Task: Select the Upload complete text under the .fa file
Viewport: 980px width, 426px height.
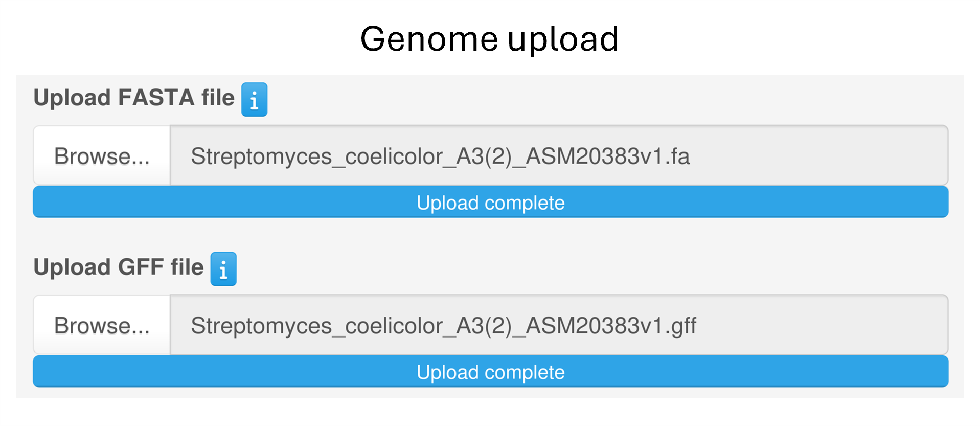Action: tap(490, 203)
